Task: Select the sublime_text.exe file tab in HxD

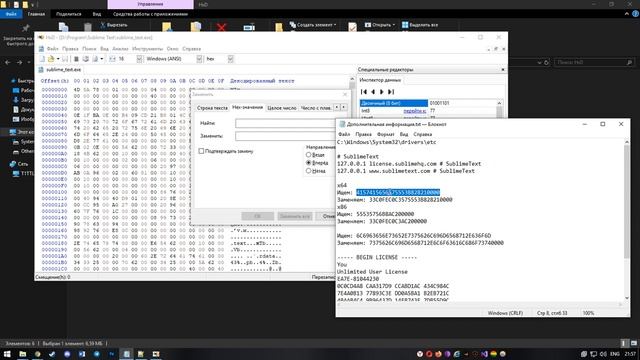Action: (60, 70)
